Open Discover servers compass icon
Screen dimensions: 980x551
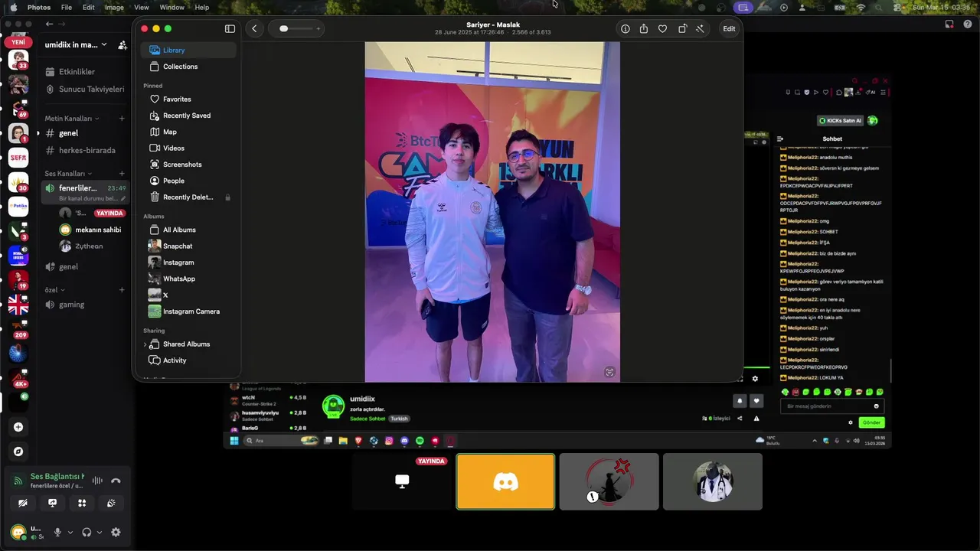tap(18, 452)
